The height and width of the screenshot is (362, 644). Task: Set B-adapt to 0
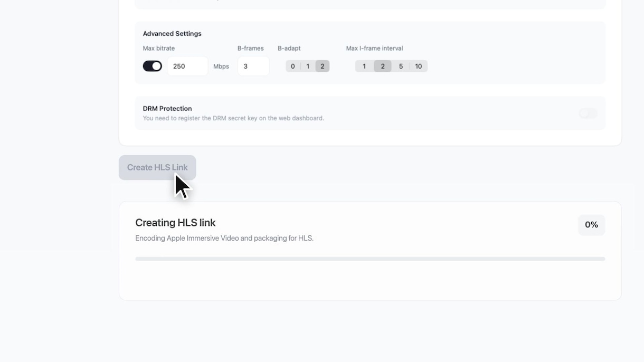293,66
